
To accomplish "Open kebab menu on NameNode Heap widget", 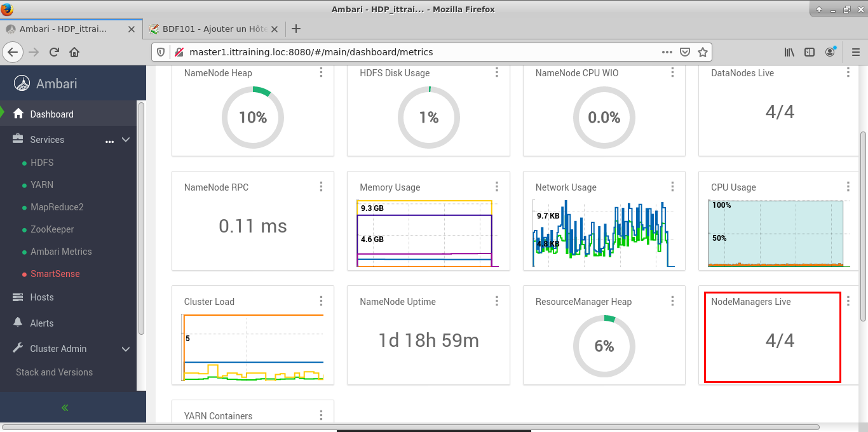I will 321,72.
